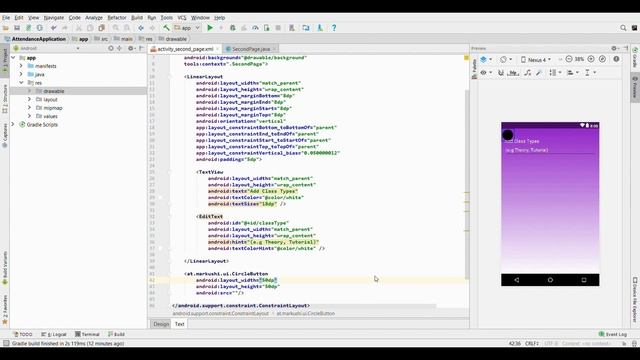Select the Text editor tab
This screenshot has height=360, width=640.
[x=180, y=324]
